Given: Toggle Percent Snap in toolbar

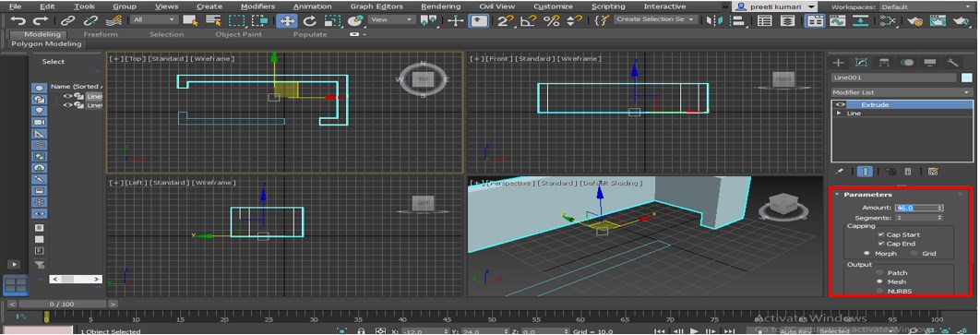Looking at the screenshot, I should coord(551,20).
